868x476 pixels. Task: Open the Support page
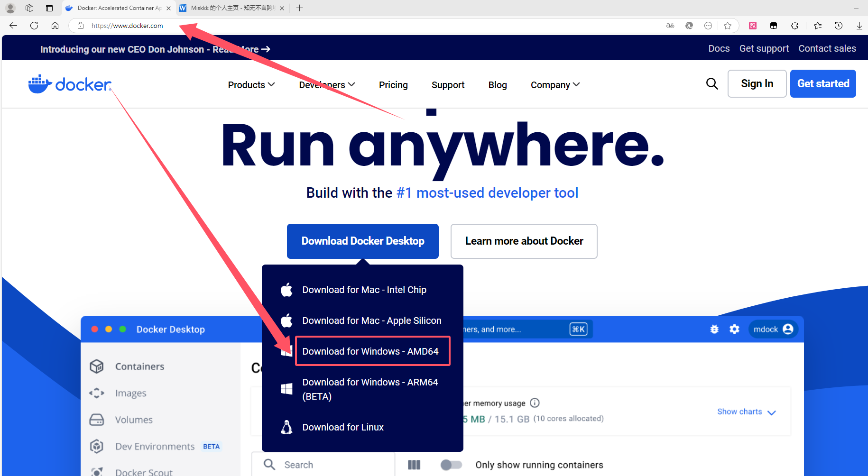[448, 85]
